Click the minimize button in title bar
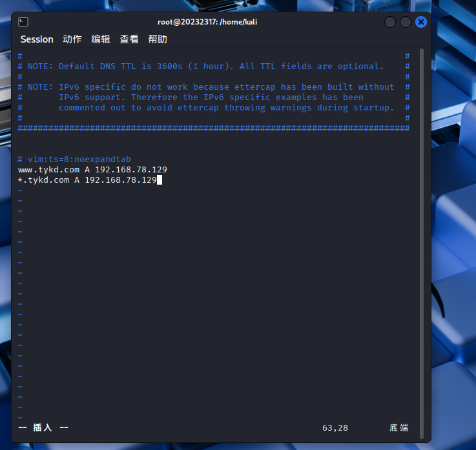Image resolution: width=476 pixels, height=450 pixels. [390, 22]
